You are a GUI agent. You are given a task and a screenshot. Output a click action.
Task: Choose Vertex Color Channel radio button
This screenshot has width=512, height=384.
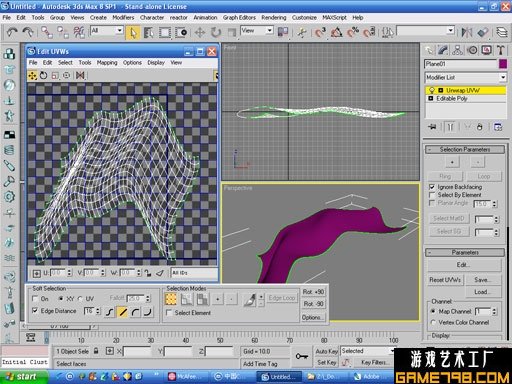click(433, 322)
